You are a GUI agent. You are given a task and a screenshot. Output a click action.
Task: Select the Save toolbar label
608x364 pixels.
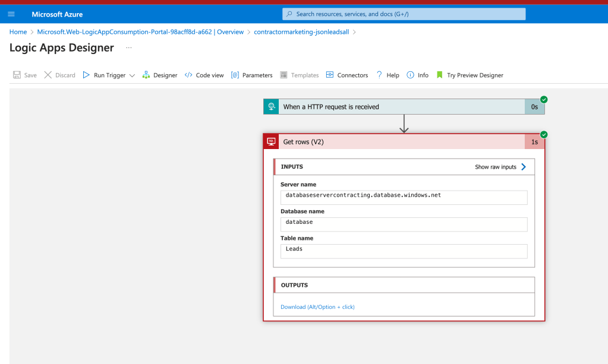click(30, 75)
